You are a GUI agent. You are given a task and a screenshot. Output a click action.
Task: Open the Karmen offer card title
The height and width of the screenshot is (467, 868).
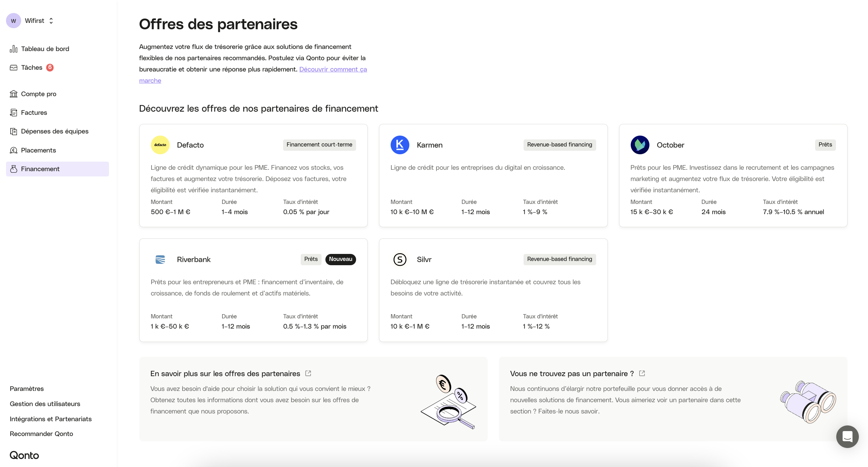point(430,145)
